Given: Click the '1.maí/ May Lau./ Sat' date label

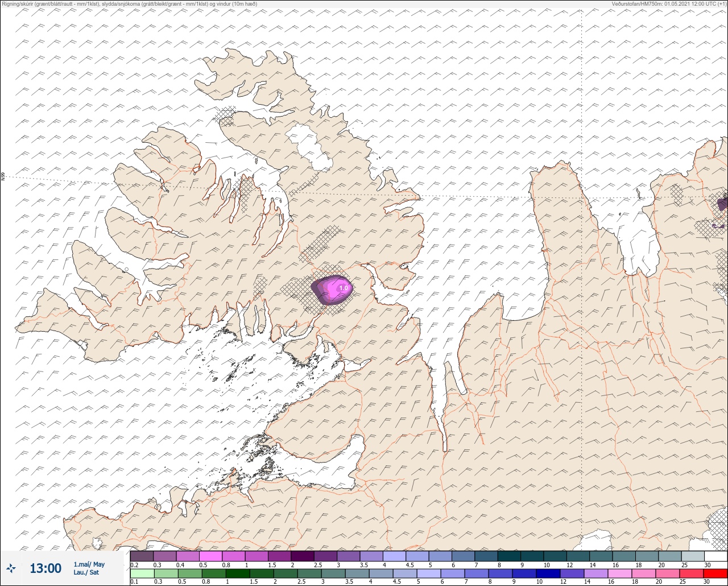Looking at the screenshot, I should click(89, 568).
